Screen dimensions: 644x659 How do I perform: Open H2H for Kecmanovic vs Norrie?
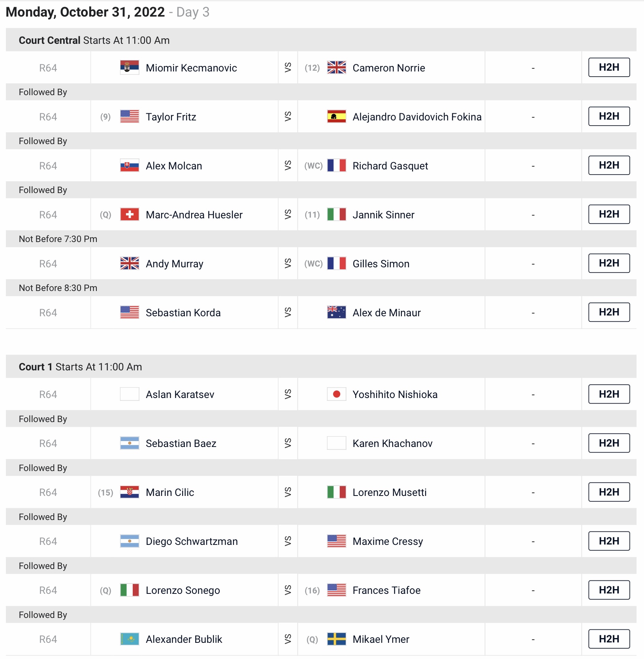pos(609,67)
